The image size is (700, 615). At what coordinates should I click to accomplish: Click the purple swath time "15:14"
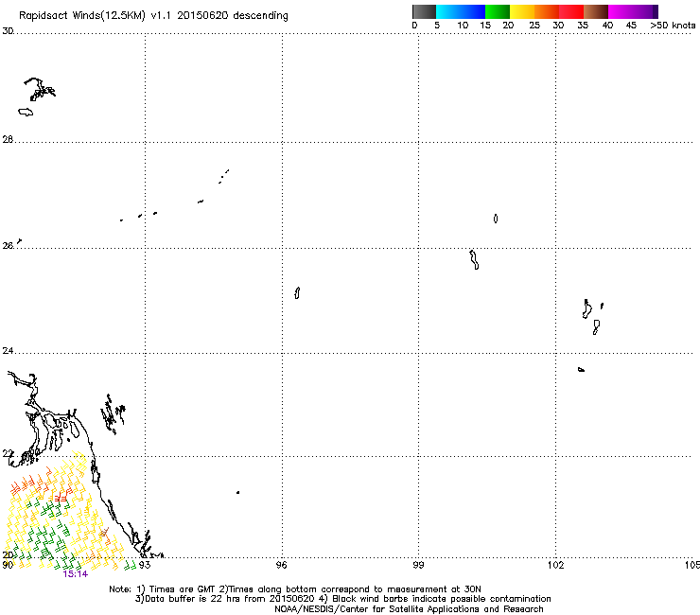(76, 574)
